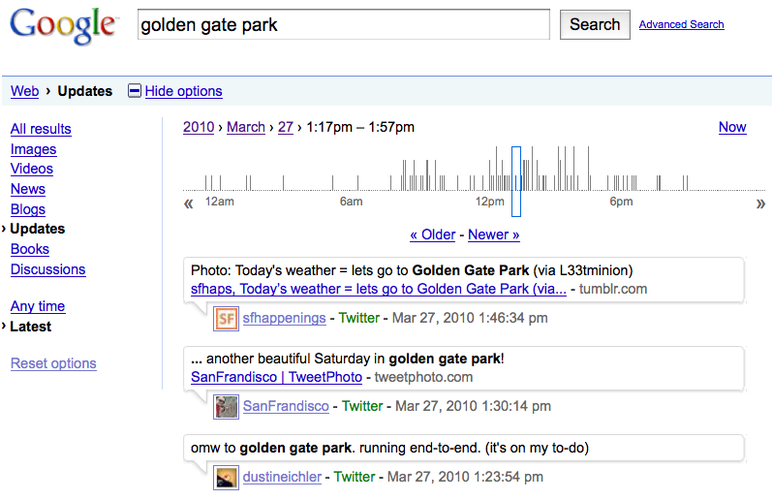
Task: Select Blogs filter
Action: (28, 209)
